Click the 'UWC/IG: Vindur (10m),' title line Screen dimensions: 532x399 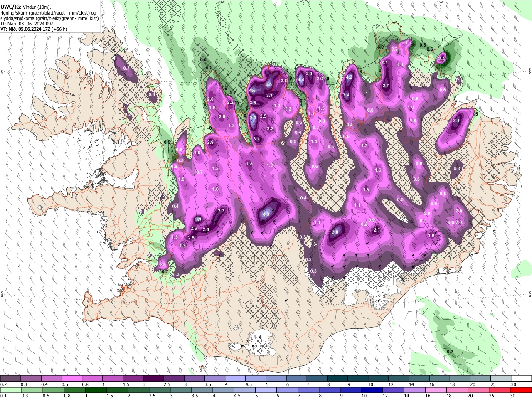tap(26, 7)
